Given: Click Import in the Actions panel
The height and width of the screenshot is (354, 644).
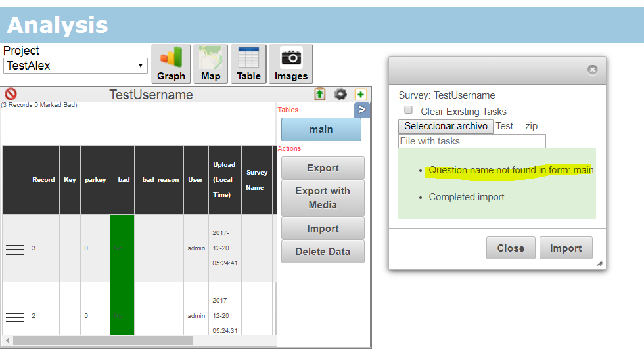Looking at the screenshot, I should click(x=323, y=229).
